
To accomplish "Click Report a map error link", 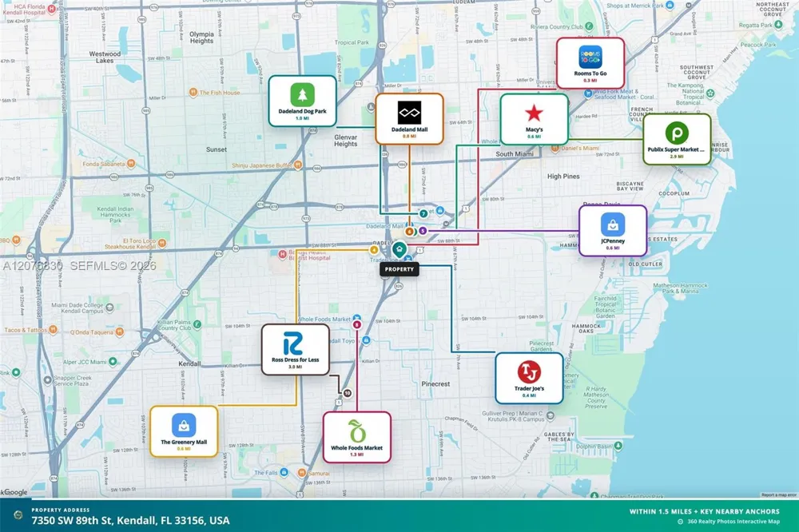I will [x=778, y=494].
